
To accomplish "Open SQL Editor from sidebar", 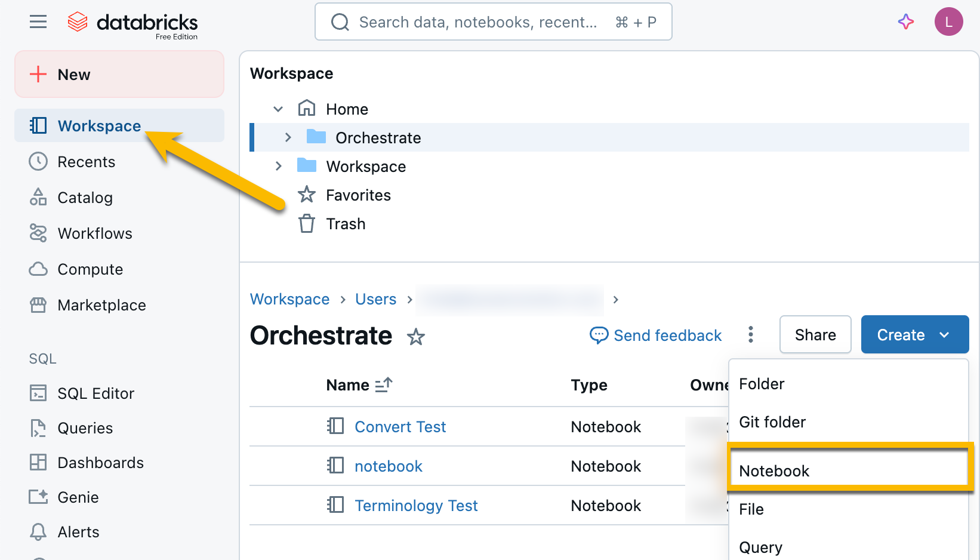I will [x=119, y=393].
